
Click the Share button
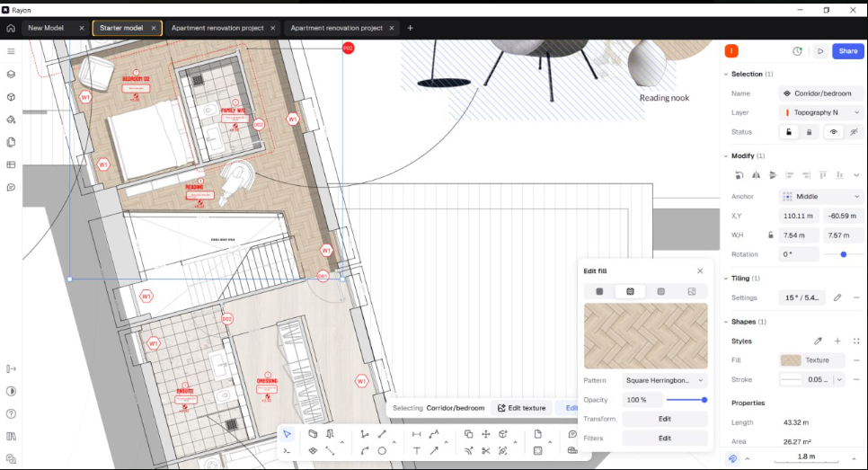click(848, 51)
